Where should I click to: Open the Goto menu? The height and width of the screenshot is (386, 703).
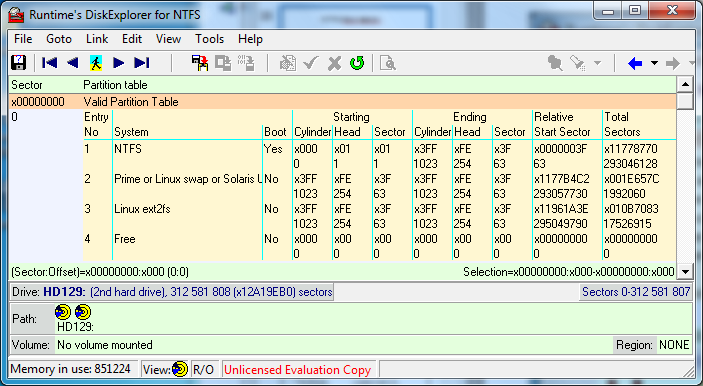tap(59, 39)
